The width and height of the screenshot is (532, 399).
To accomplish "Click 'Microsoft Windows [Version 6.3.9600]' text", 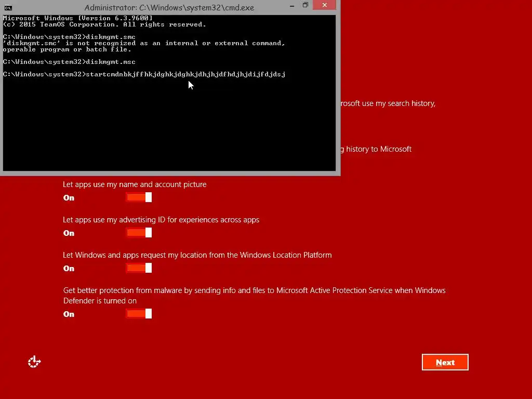I will [x=78, y=18].
